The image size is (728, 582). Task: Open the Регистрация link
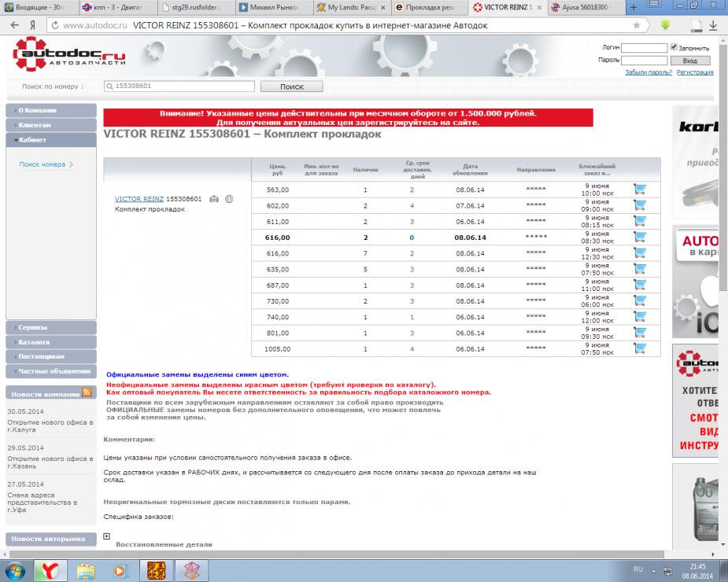pyautogui.click(x=695, y=72)
